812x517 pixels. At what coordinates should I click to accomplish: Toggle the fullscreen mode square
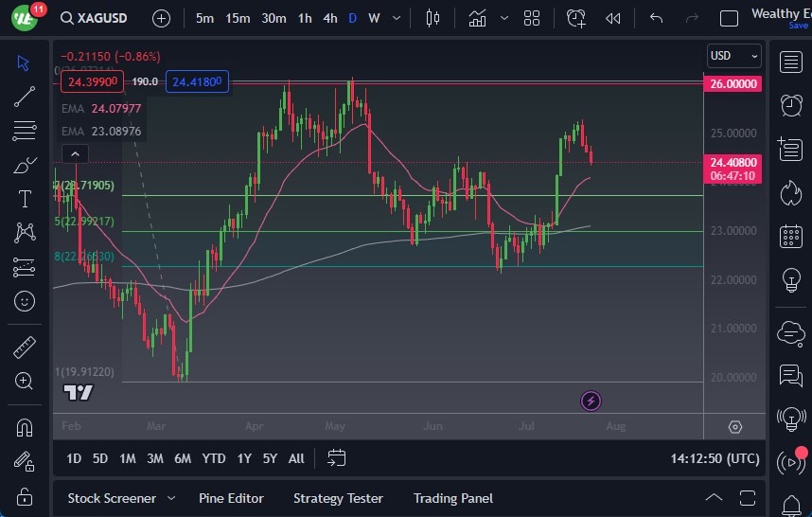pyautogui.click(x=729, y=18)
